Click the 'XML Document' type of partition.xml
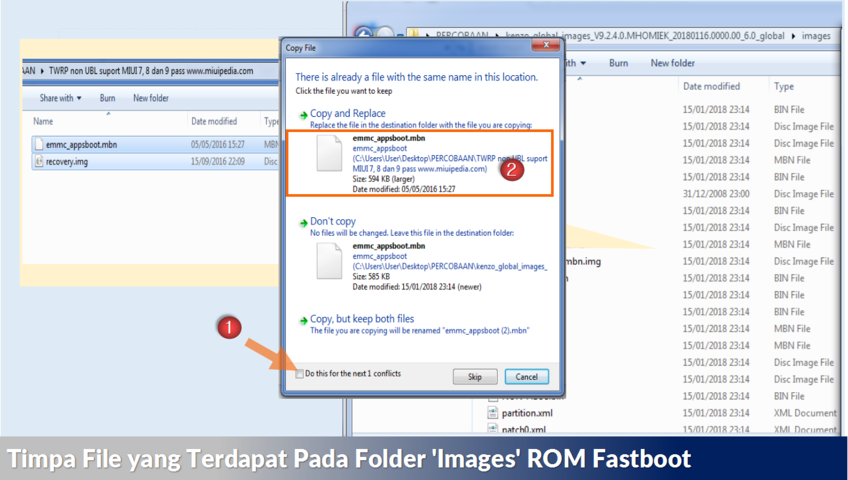This screenshot has height=480, width=848. (x=805, y=413)
